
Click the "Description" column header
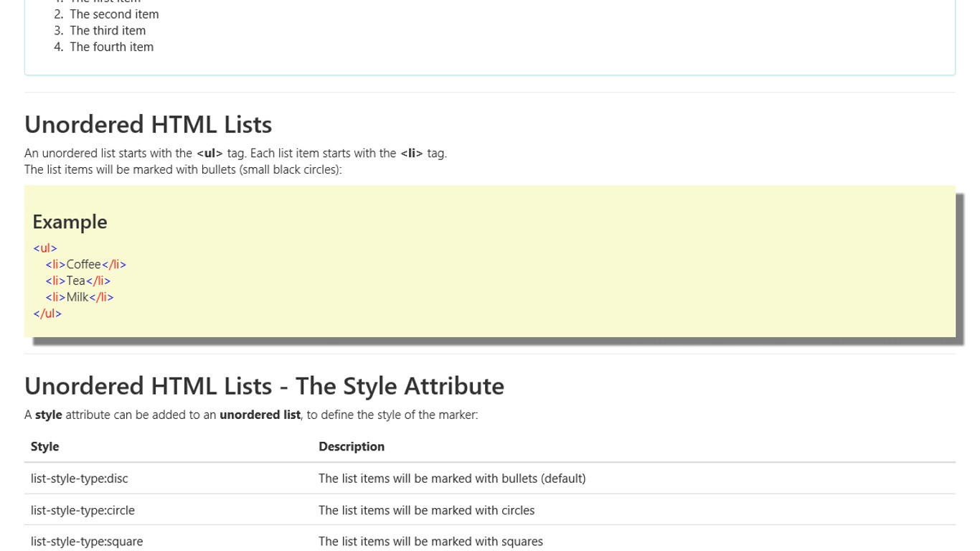tap(352, 446)
